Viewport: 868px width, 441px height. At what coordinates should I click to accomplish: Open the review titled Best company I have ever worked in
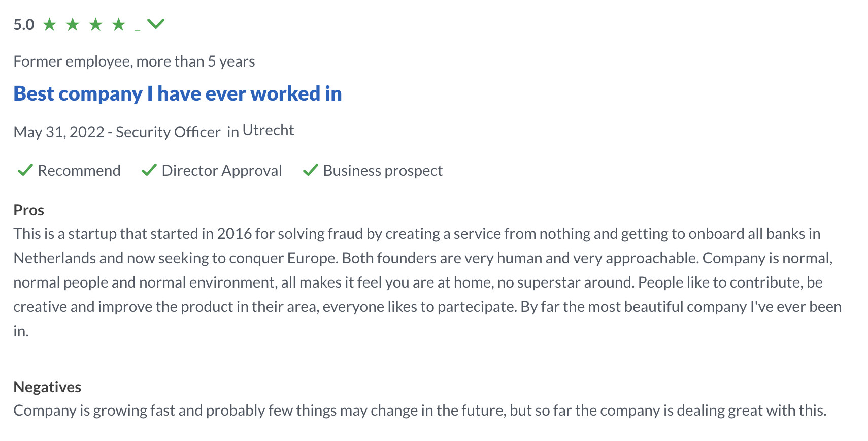click(x=177, y=93)
